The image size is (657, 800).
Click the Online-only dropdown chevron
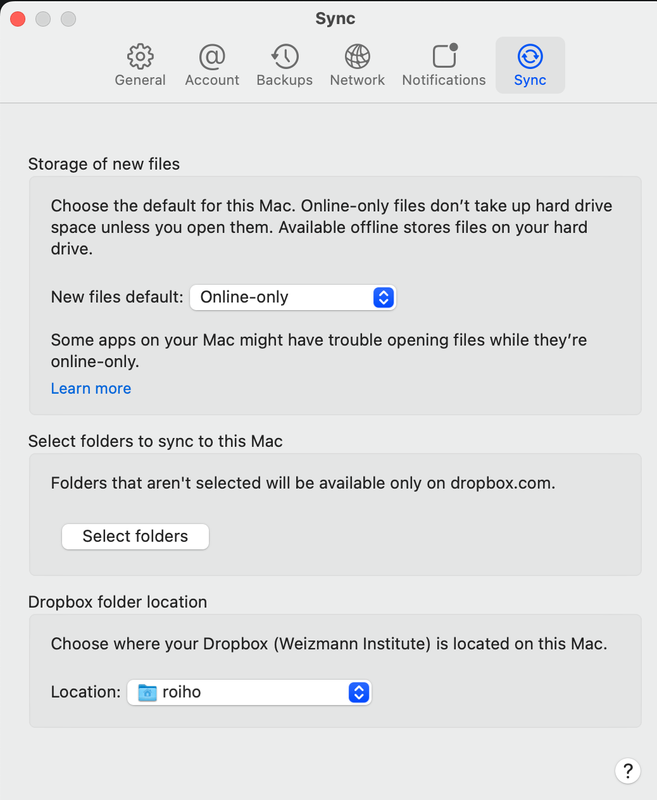384,297
